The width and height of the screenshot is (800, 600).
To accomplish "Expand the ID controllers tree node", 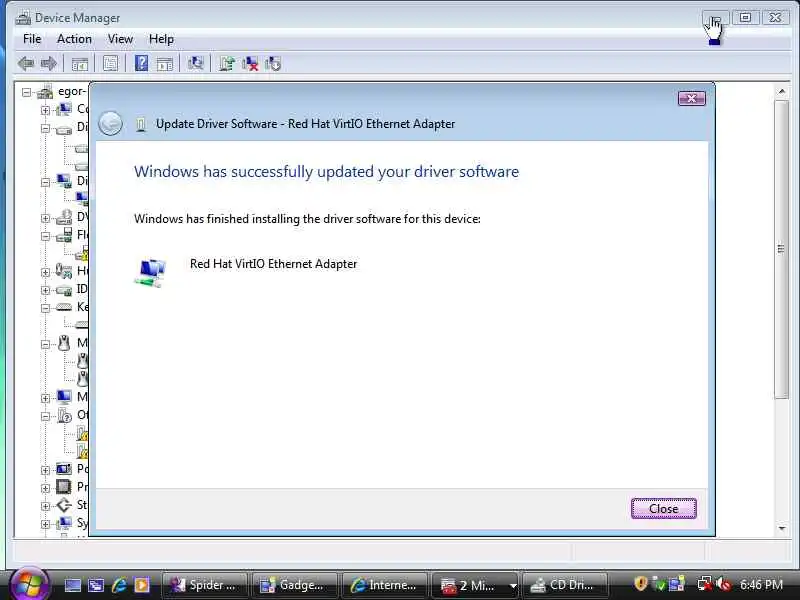I will tap(45, 290).
